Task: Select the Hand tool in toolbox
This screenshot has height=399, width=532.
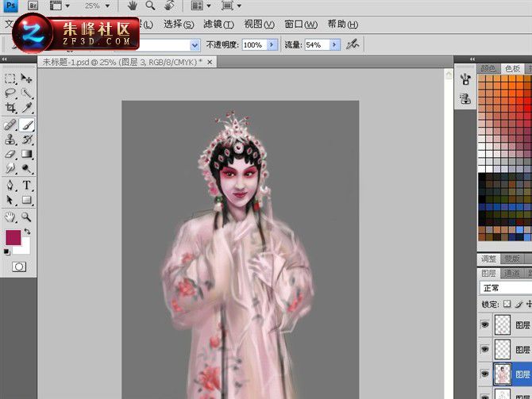Action: point(10,217)
